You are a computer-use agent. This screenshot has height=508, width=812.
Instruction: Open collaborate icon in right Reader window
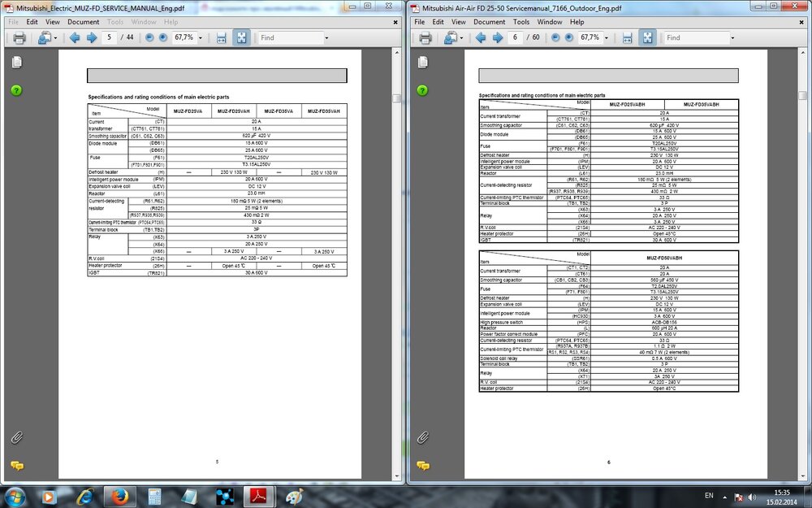click(x=451, y=38)
